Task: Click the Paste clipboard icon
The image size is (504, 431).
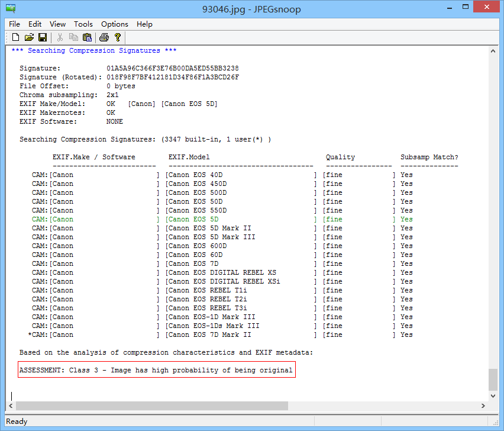Action: pyautogui.click(x=87, y=37)
